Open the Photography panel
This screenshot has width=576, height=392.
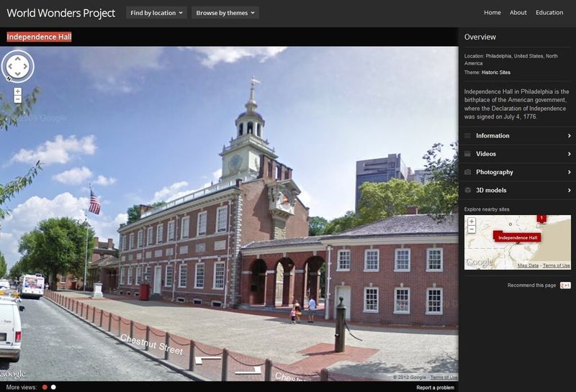517,172
